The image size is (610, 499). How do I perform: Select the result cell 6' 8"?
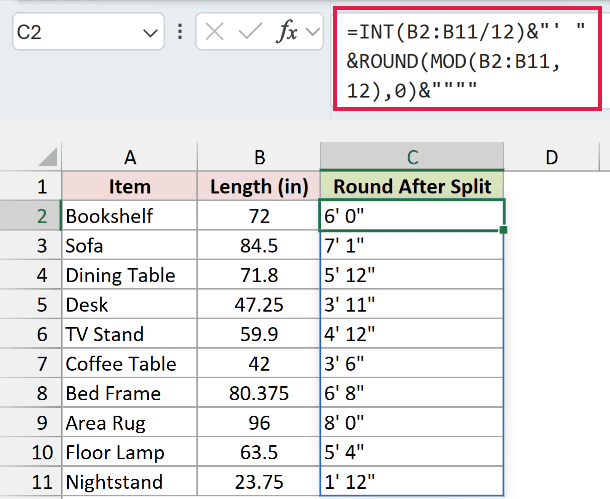click(412, 393)
